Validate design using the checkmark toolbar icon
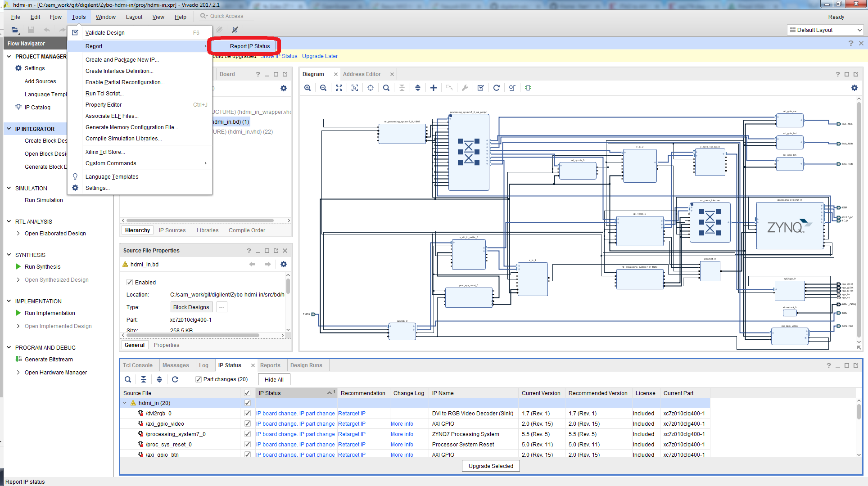This screenshot has height=486, width=868. 481,88
